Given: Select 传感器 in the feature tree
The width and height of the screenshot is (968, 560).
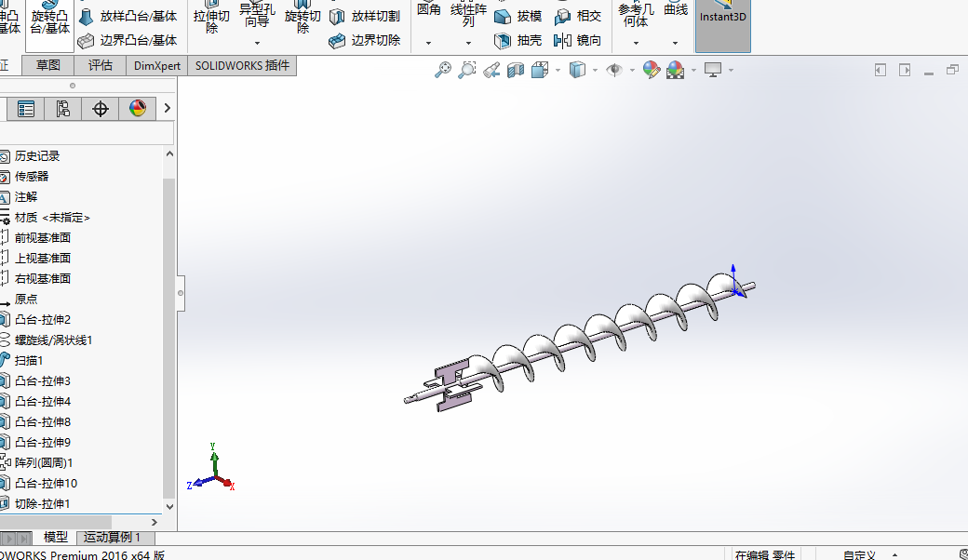Looking at the screenshot, I should coord(32,177).
